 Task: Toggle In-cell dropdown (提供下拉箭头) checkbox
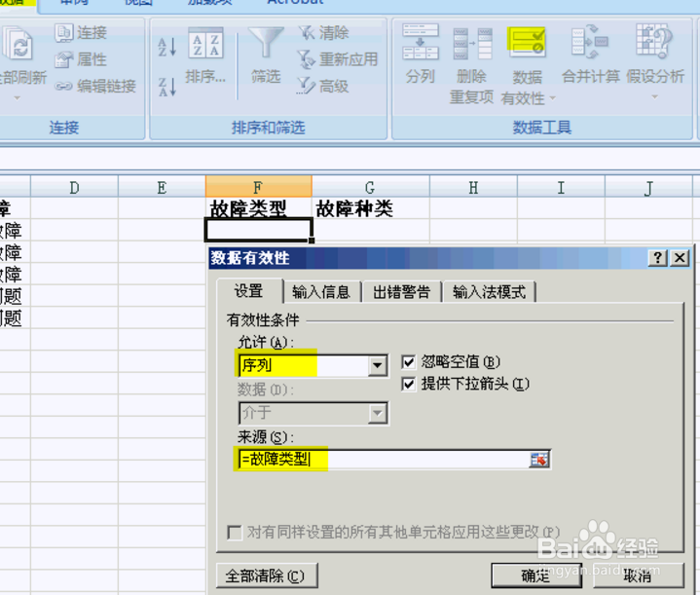409,384
